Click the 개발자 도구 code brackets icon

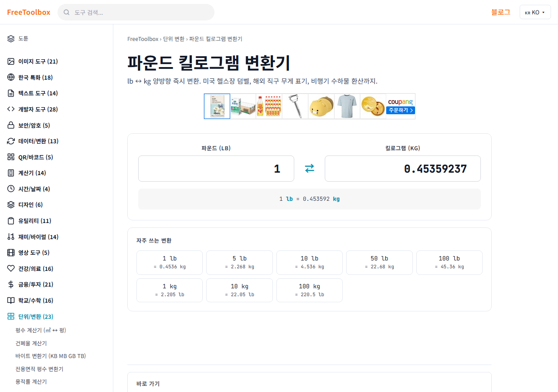point(11,109)
